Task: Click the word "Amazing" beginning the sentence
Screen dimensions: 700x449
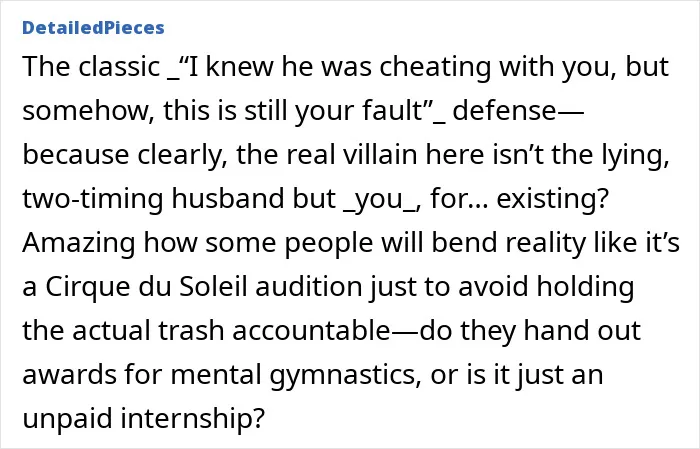Action: click(x=79, y=243)
